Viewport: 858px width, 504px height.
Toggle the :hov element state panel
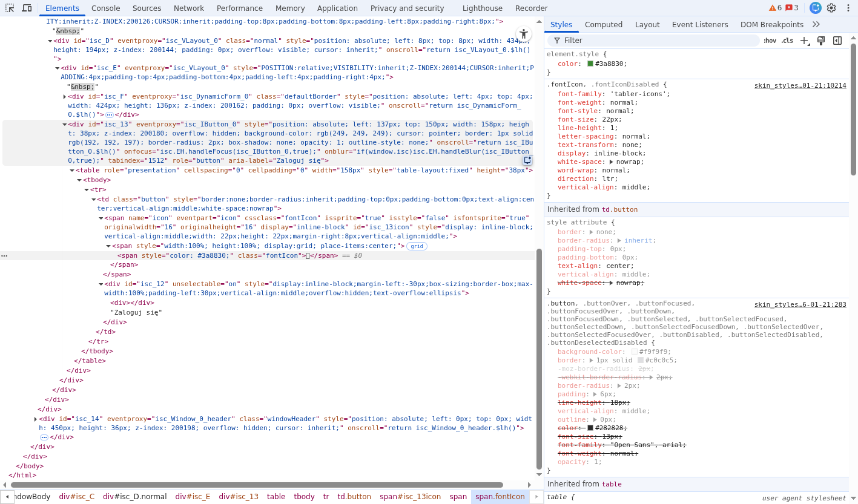[770, 41]
